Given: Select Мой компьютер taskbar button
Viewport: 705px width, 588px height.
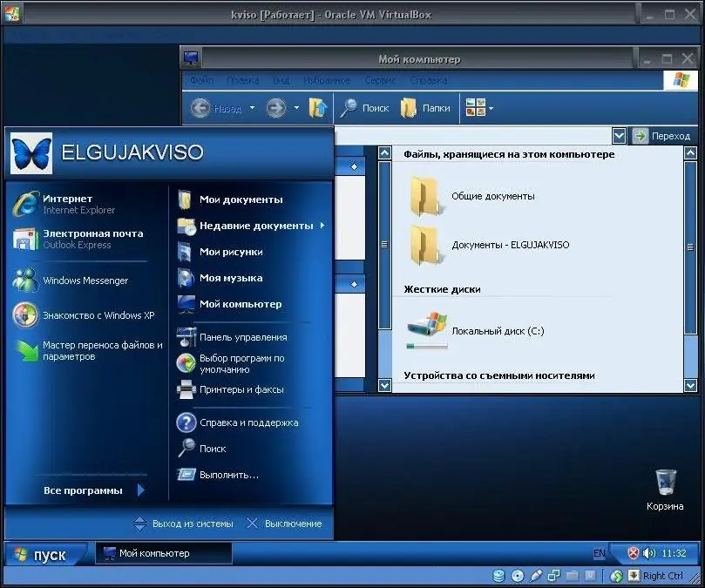Looking at the screenshot, I should [164, 553].
